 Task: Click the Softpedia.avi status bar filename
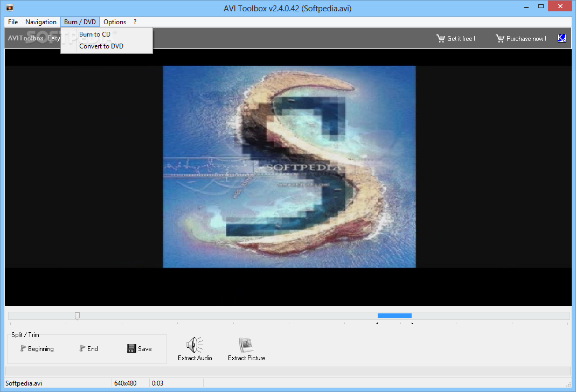click(x=24, y=383)
